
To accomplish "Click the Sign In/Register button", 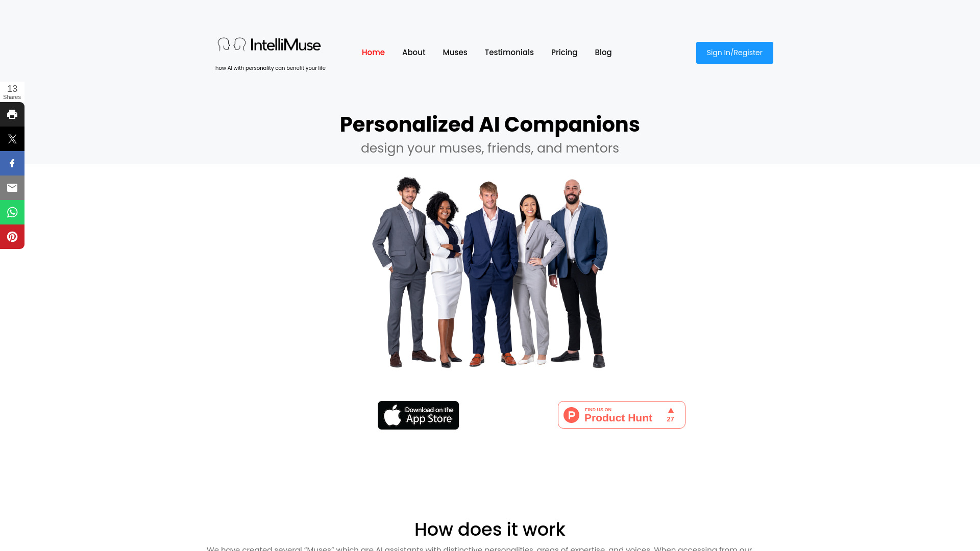I will coord(734,53).
